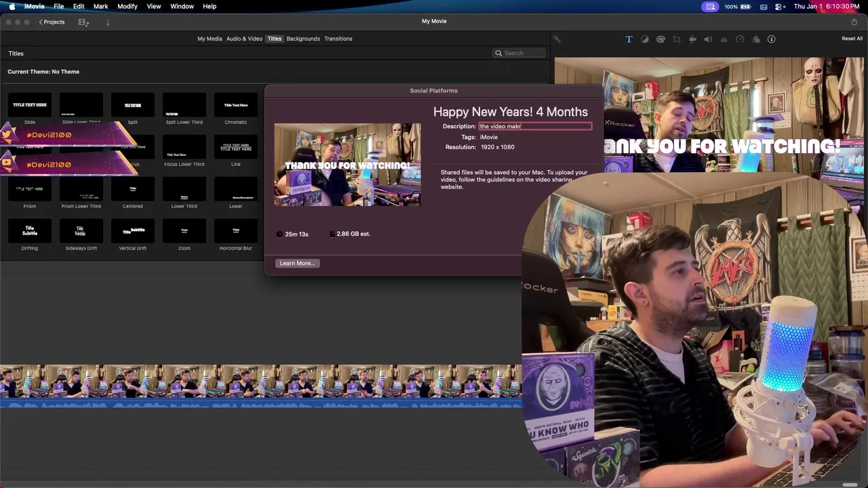Viewport: 868px width, 488px height.
Task: Select the Prism Lower Third title
Action: click(81, 189)
